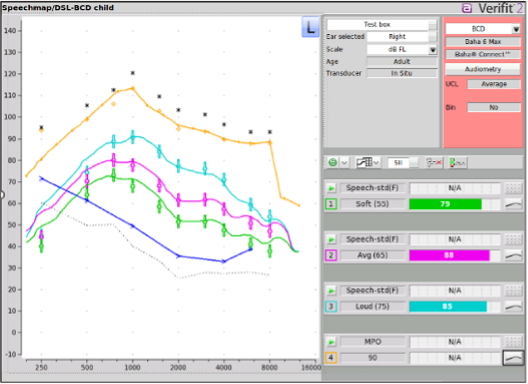This screenshot has height=384, width=528.
Task: Toggle the SII selector in toolbar
Action: 403,163
